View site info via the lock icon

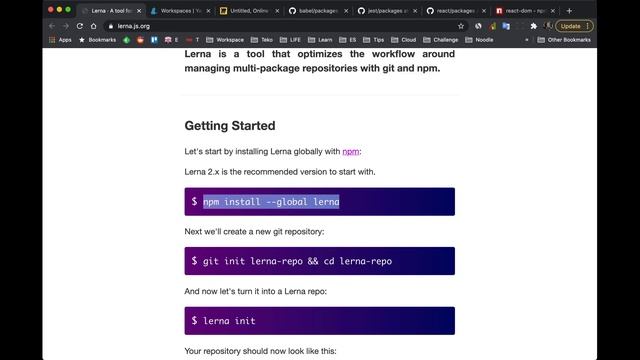[111, 26]
